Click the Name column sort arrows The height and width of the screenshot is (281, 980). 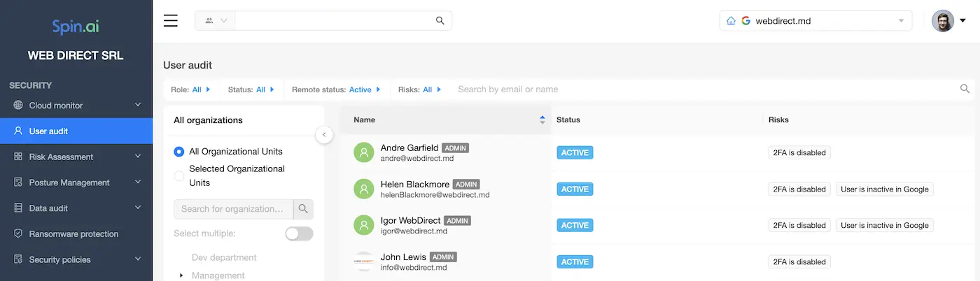click(542, 120)
